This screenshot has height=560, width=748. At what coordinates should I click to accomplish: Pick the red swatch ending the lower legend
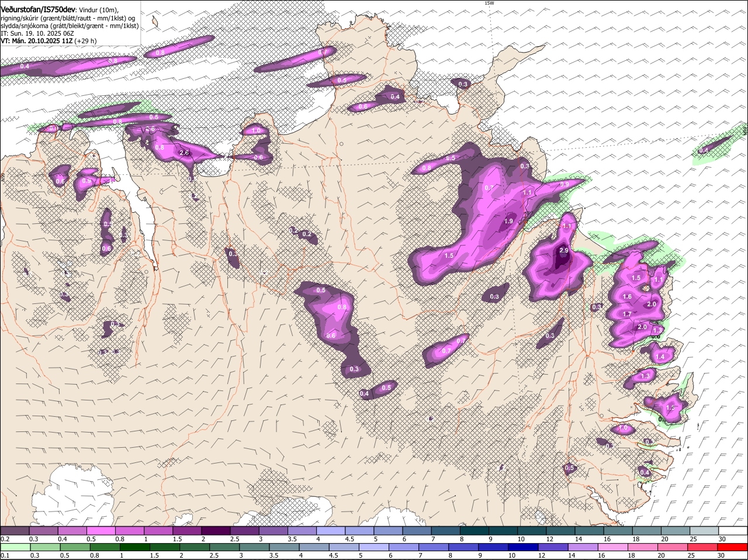pyautogui.click(x=733, y=547)
